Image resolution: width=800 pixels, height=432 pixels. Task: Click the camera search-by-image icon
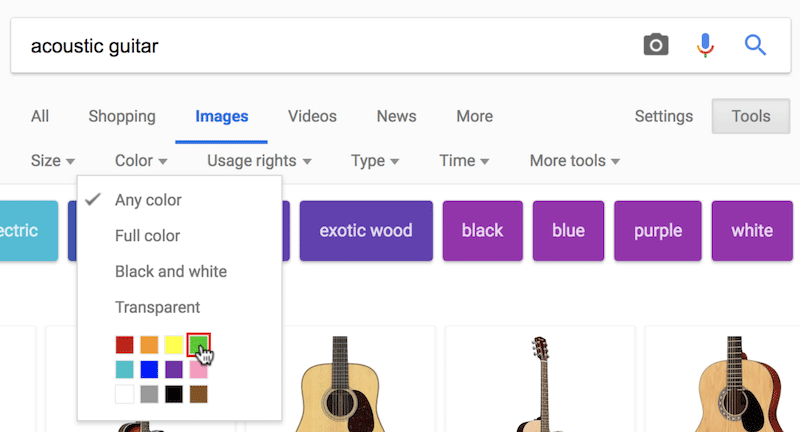click(x=655, y=45)
